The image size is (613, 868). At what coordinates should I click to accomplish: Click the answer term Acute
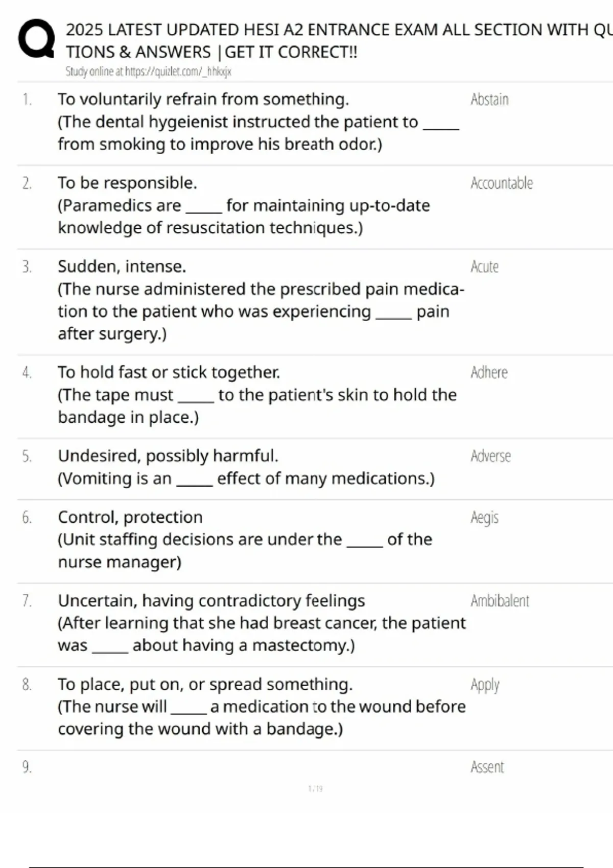click(484, 267)
